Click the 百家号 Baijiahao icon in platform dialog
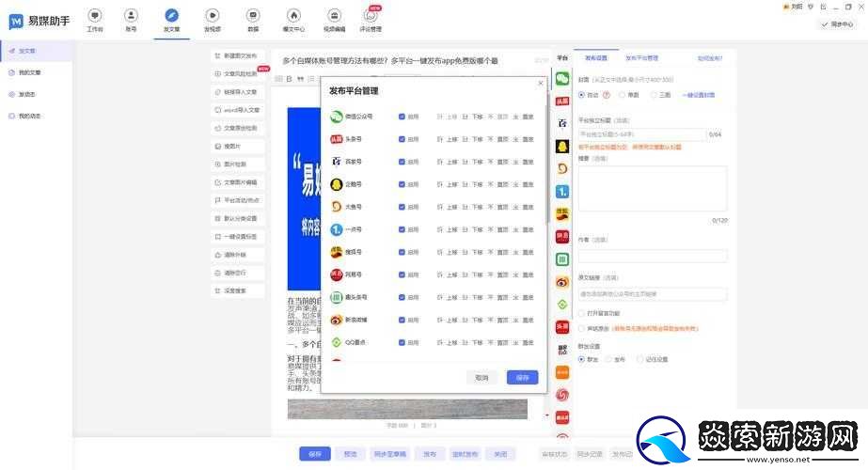Screen dimensions: 868x470 (x=337, y=162)
